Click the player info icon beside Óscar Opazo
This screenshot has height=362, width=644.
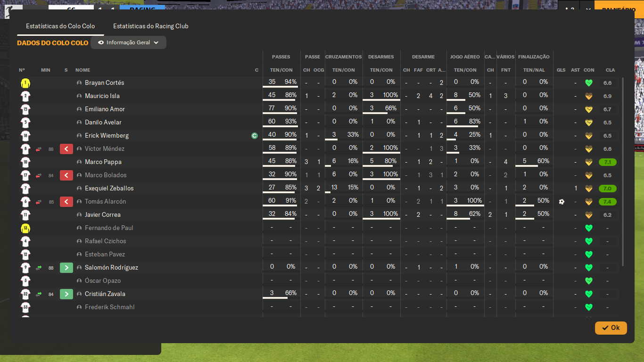point(79,281)
